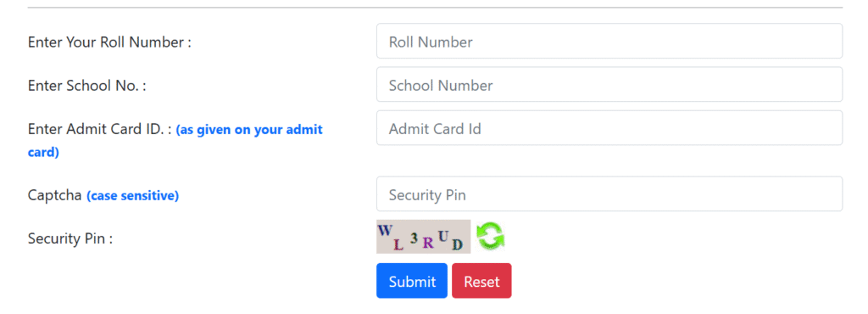868x314 pixels.
Task: Click the blue "(case sensitive)" note
Action: (133, 196)
